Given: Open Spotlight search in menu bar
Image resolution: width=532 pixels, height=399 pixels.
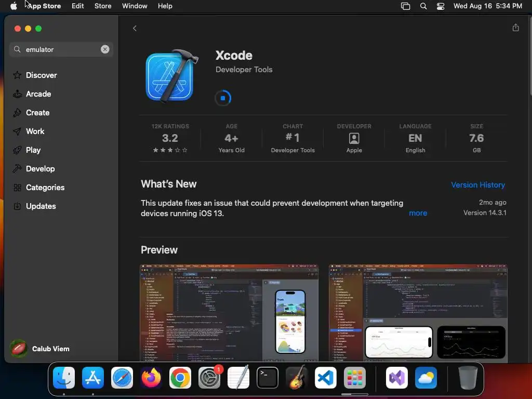Looking at the screenshot, I should [x=423, y=6].
